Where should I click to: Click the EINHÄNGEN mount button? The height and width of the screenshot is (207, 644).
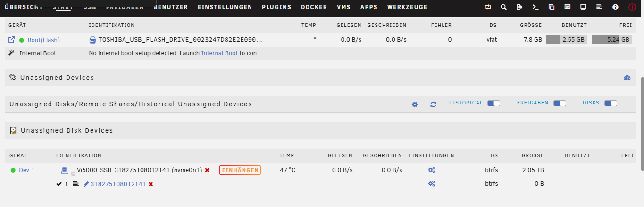tap(240, 170)
